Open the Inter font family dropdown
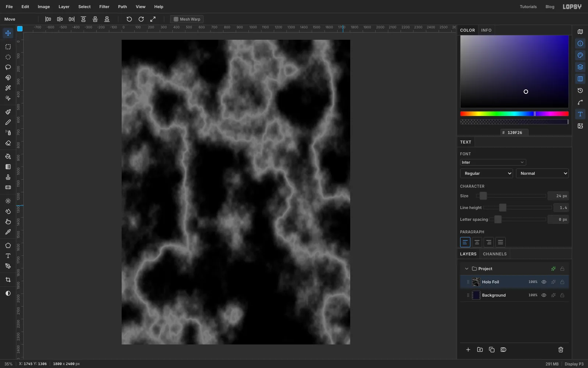 (x=493, y=162)
